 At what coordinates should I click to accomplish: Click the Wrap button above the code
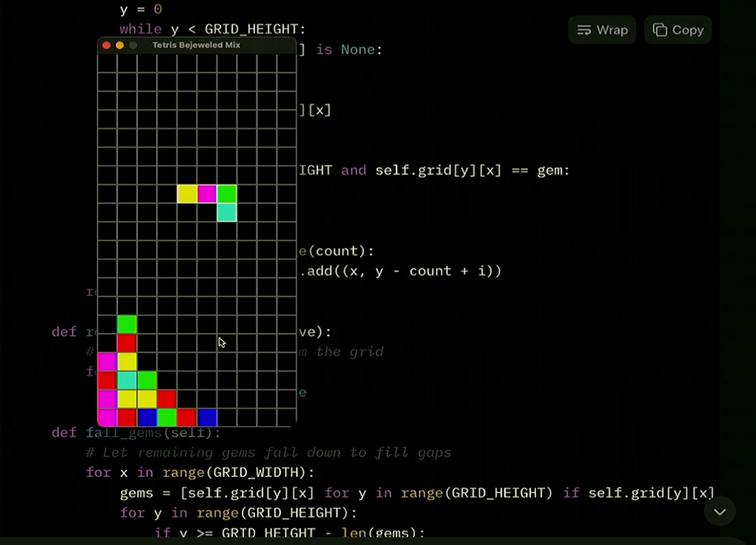tap(602, 30)
